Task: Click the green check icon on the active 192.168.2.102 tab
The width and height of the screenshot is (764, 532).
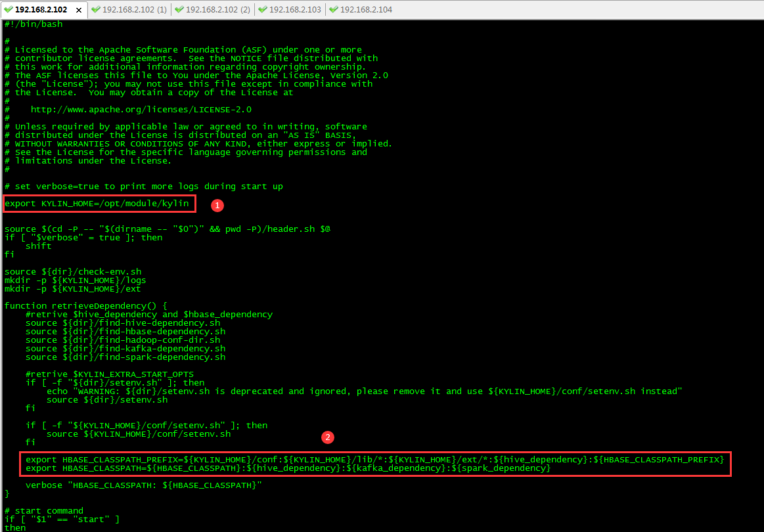Action: click(9, 9)
